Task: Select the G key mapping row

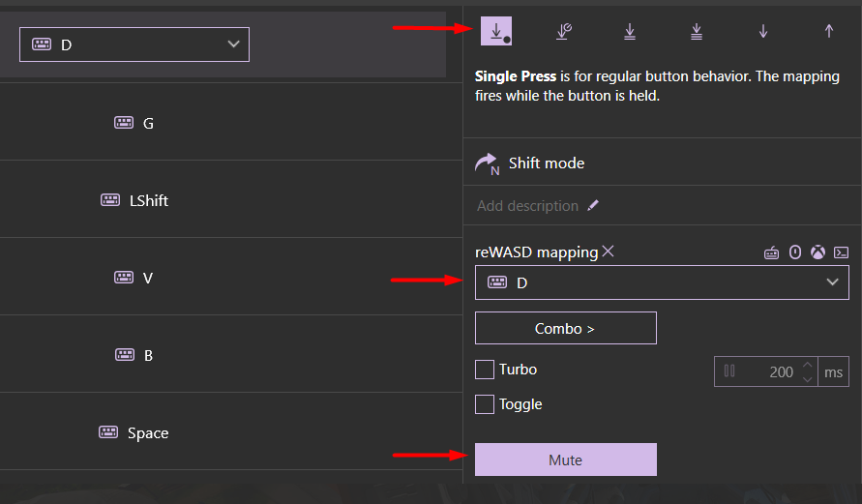Action: (231, 122)
